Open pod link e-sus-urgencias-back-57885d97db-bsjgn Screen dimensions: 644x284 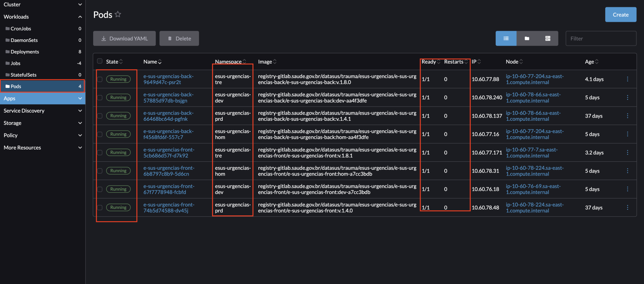(168, 97)
